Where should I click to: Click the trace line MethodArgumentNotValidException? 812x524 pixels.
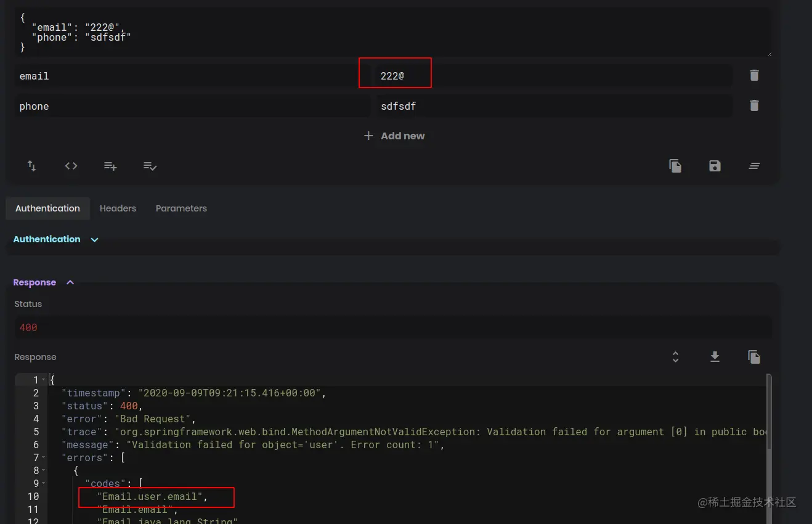tap(413, 432)
